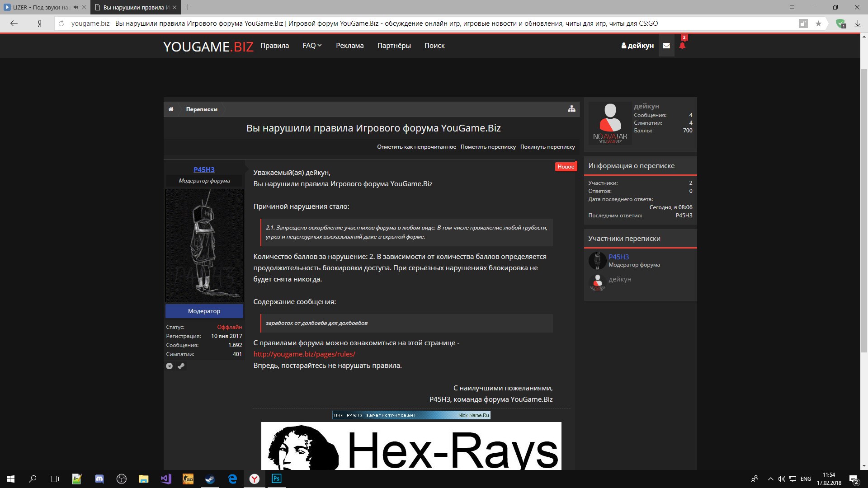Show hidden system tray icons
The height and width of the screenshot is (488, 868).
click(x=770, y=479)
